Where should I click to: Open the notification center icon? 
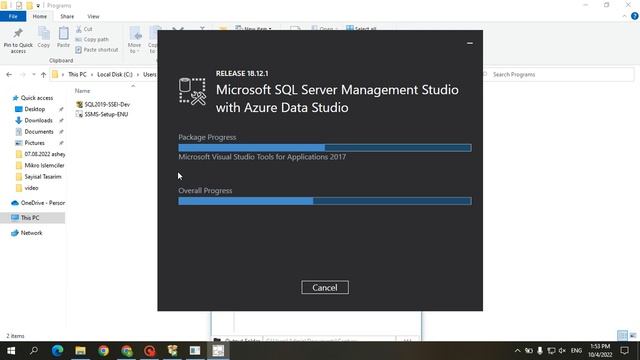tap(624, 351)
